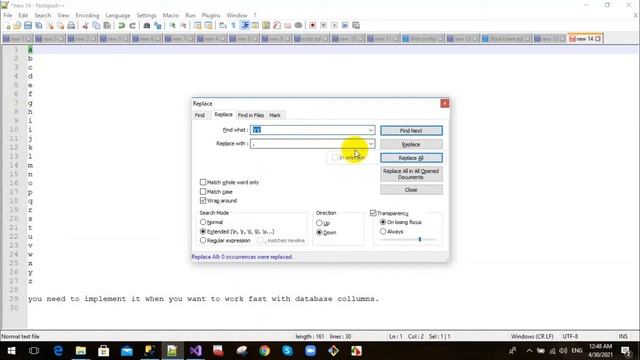The height and width of the screenshot is (360, 640).
Task: Open Visual Studio from the taskbar
Action: click(196, 351)
